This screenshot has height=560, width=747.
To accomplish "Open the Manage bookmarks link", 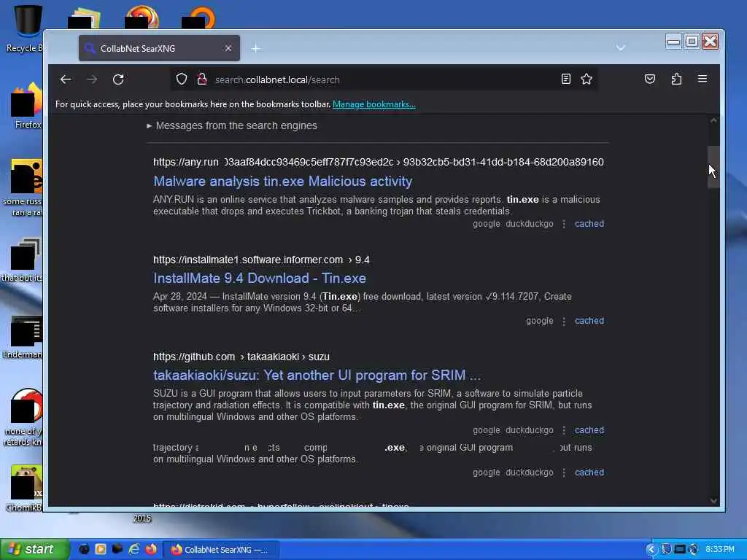I will (374, 104).
